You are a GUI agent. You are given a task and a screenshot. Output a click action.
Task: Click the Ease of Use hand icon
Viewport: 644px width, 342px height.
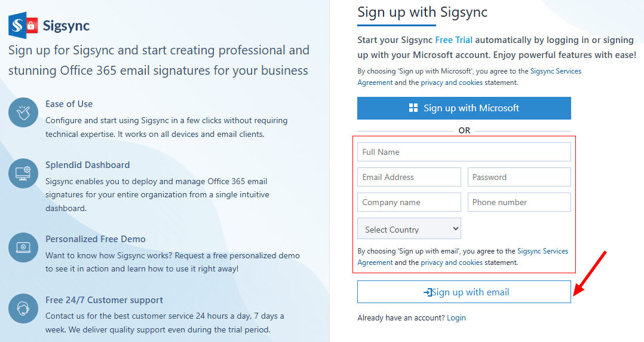[x=23, y=112]
